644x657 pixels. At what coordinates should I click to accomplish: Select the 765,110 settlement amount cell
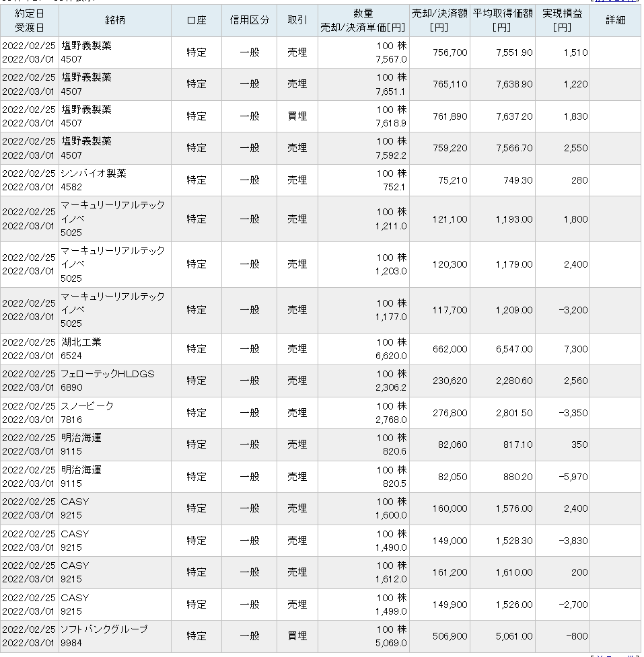coord(439,84)
